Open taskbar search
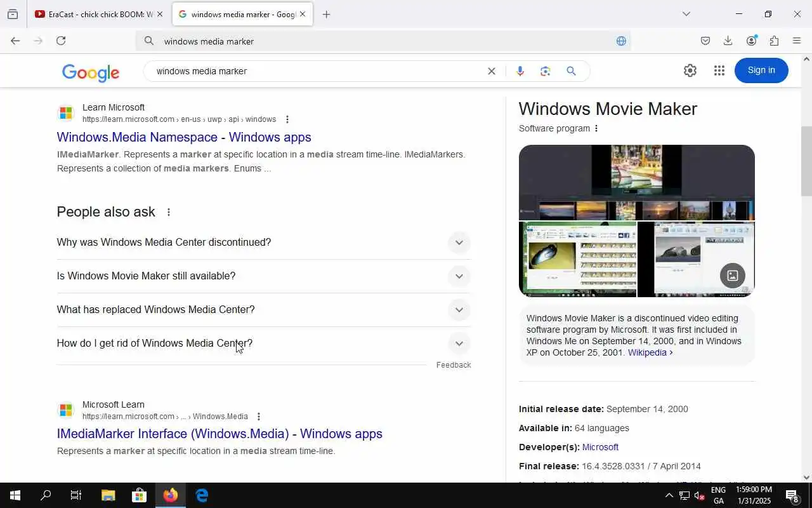The image size is (812, 508). [x=46, y=495]
